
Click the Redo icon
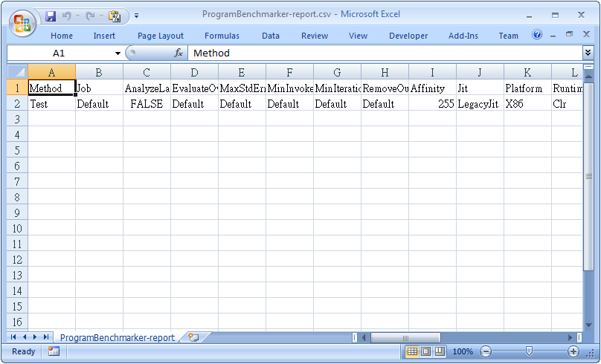91,16
